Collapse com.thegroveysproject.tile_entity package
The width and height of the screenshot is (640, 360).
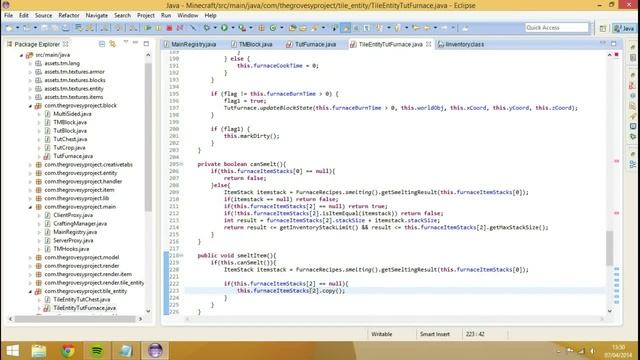[30, 291]
